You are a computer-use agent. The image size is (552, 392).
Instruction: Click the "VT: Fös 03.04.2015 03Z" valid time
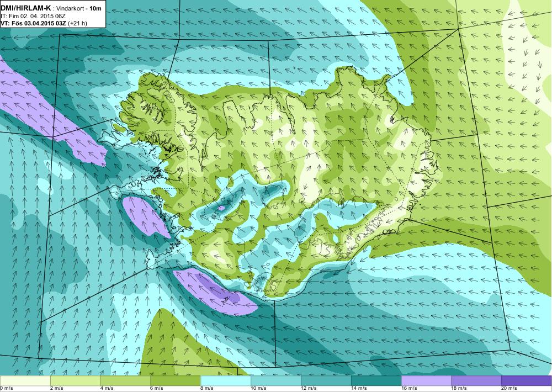34,24
